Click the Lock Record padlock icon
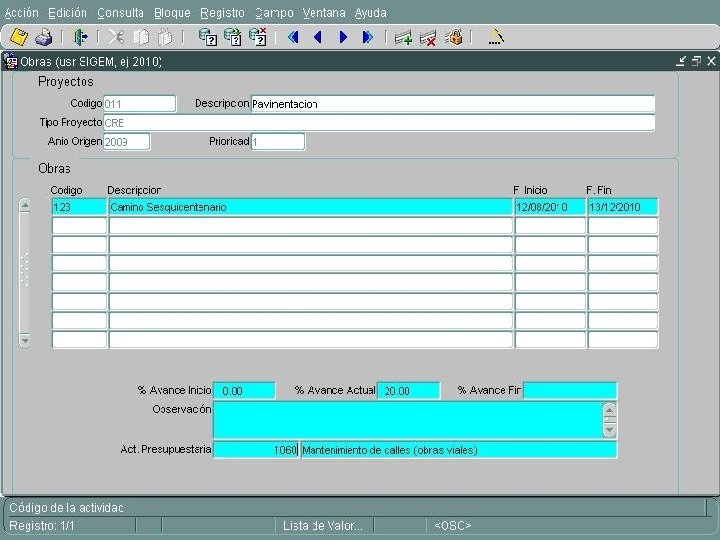Image resolution: width=720 pixels, height=540 pixels. click(x=454, y=37)
